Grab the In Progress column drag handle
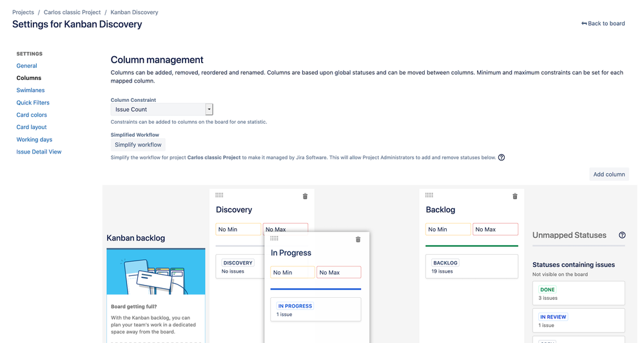Image resolution: width=644 pixels, height=343 pixels. (x=275, y=239)
